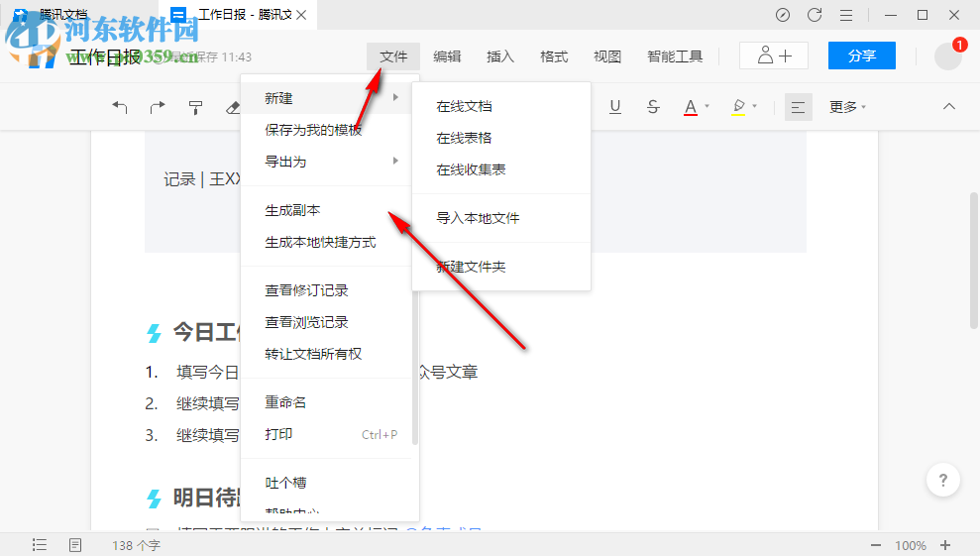
Task: Open the 视图 menu
Action: pyautogui.click(x=606, y=56)
